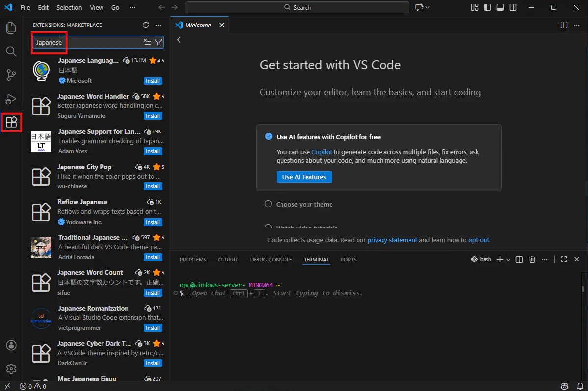Viewport: 588px width, 391px height.
Task: Show errors and warnings count
Action: tap(33, 386)
